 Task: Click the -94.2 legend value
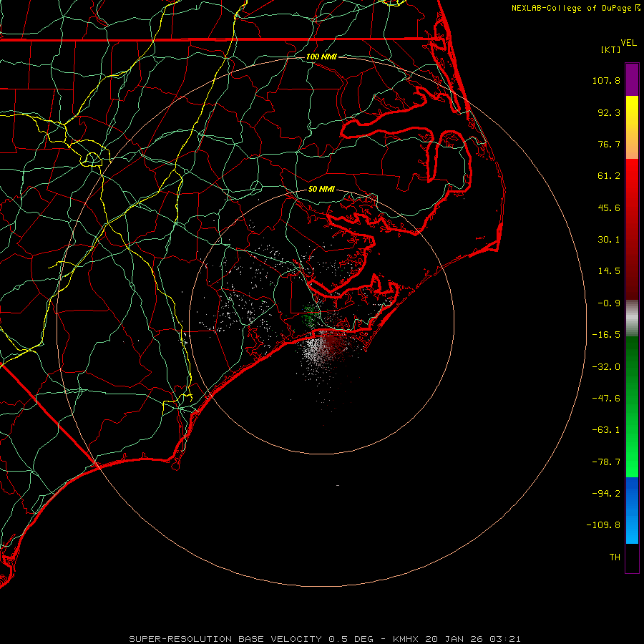pyautogui.click(x=606, y=494)
